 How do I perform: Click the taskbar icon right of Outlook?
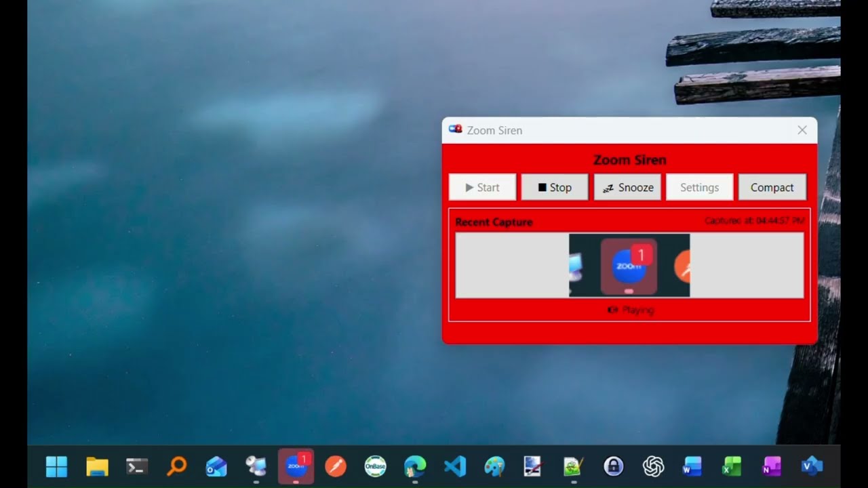[256, 466]
